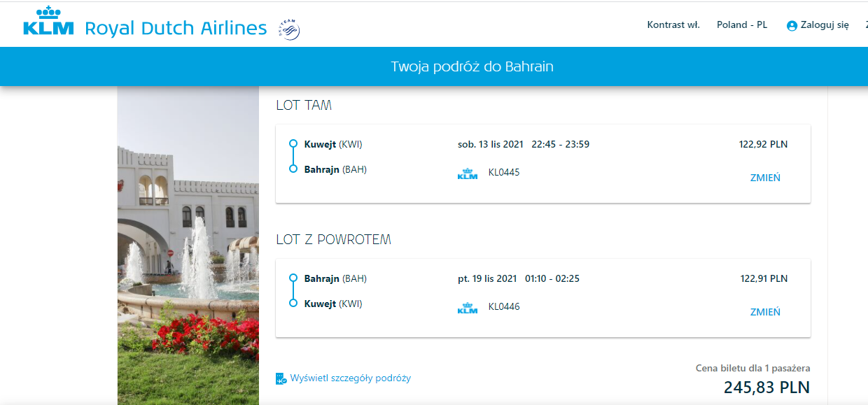Click the travel details icon beside Wyświetl szczegóły
868x405 pixels.
coord(281,378)
